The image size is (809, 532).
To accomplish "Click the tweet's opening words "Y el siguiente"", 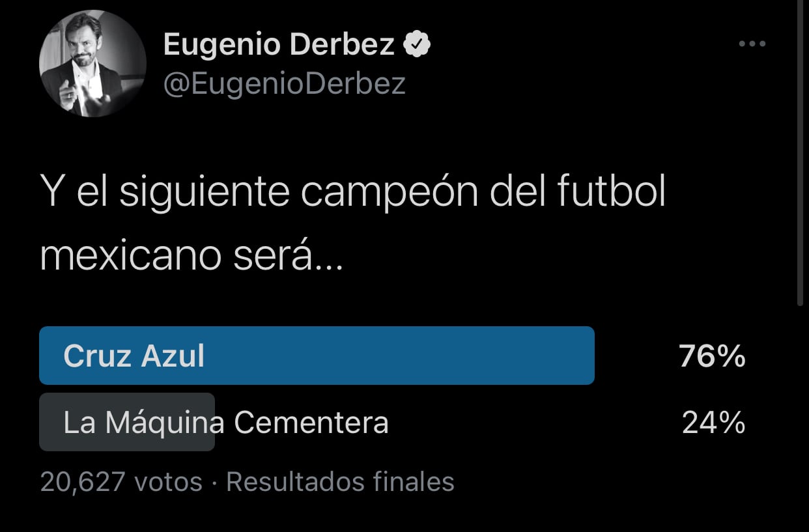I will pos(163,193).
